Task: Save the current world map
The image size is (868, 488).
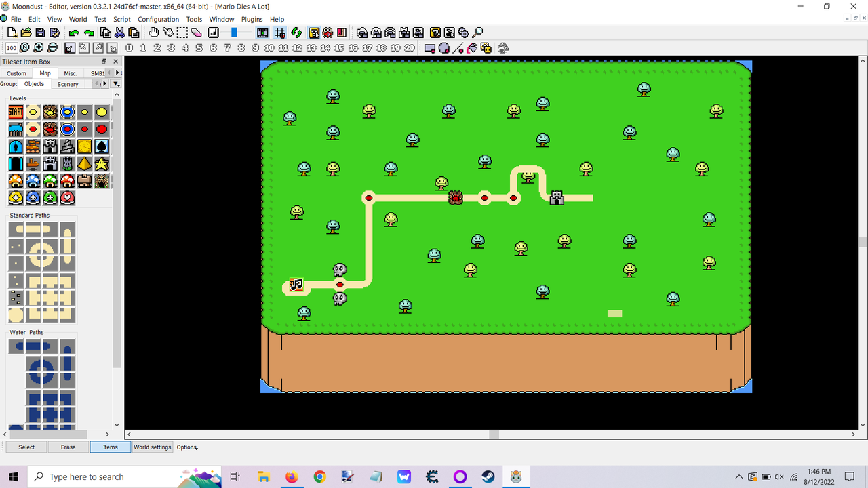Action: click(40, 33)
